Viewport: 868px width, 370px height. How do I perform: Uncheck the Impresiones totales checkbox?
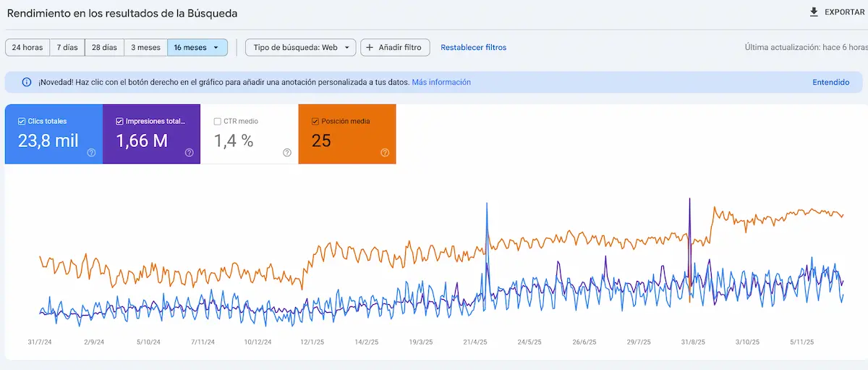click(119, 122)
